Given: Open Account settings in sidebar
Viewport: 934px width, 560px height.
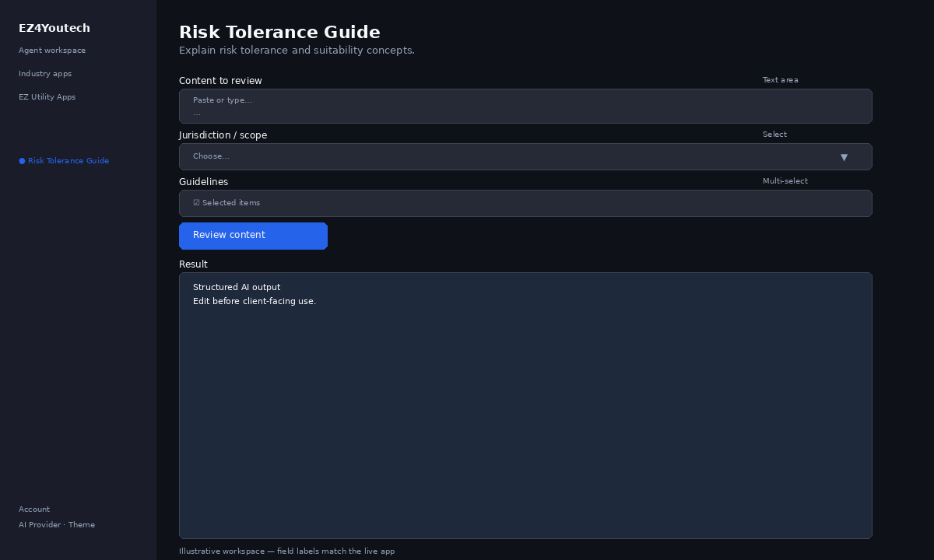Looking at the screenshot, I should coord(34,509).
